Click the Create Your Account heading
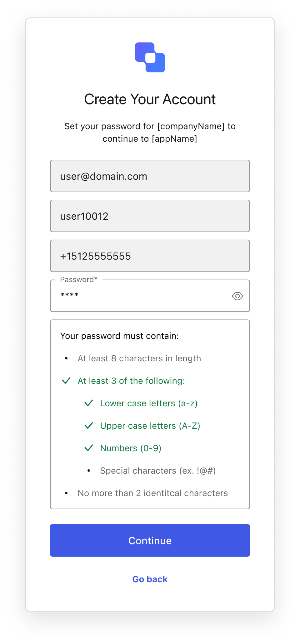Screen dimensions: 300x644 [x=150, y=99]
